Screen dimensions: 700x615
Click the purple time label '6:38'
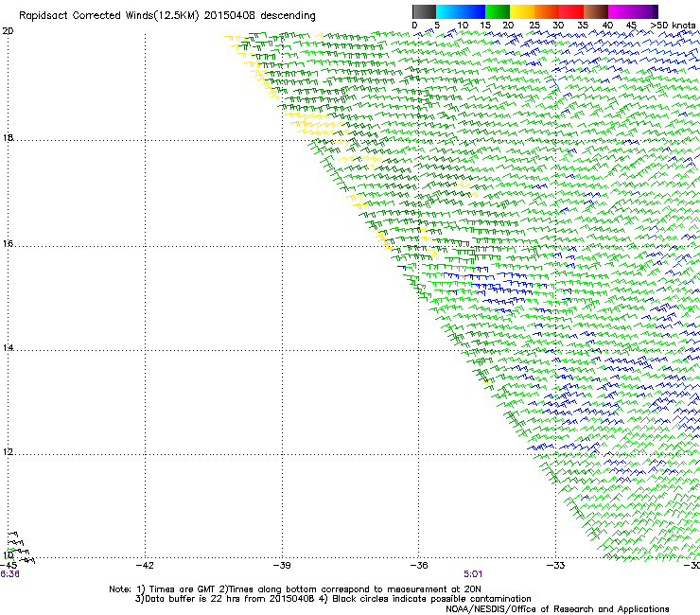pos(9,574)
